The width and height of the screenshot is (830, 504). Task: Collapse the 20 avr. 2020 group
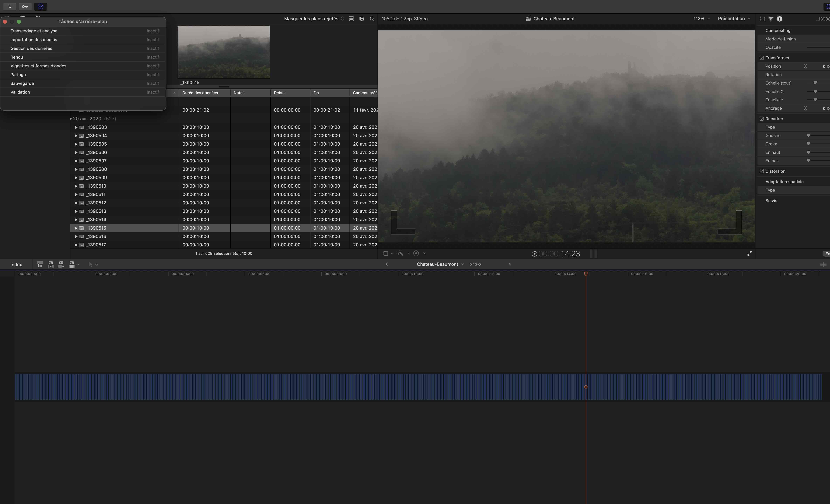[71, 119]
